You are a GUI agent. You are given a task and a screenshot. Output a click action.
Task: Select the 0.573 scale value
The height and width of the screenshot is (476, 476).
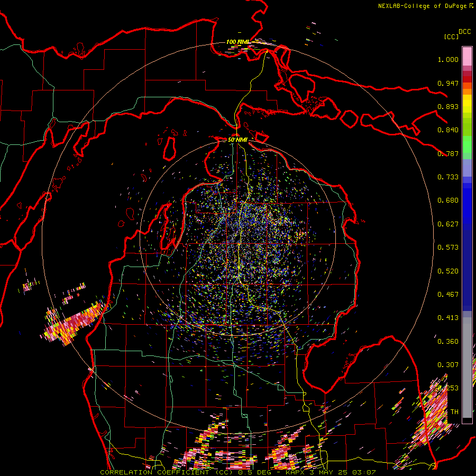point(448,248)
